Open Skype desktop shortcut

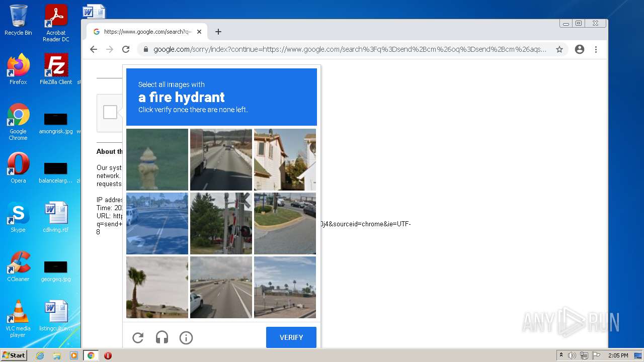point(18,217)
